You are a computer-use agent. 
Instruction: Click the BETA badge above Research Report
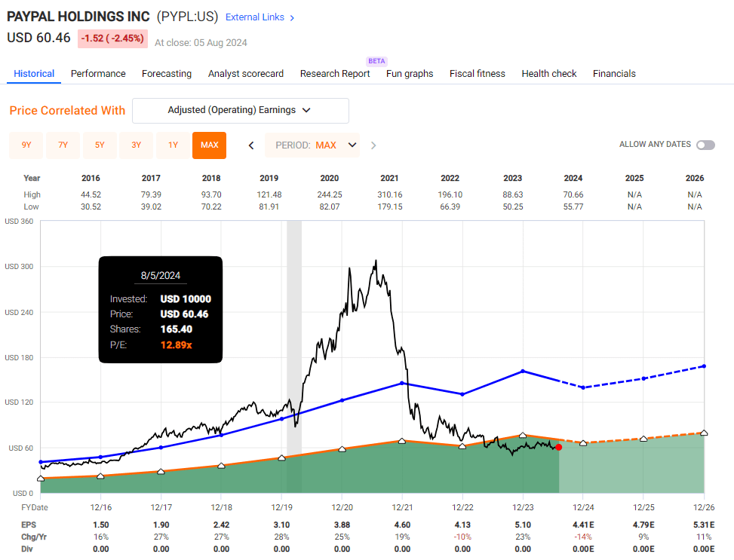[x=376, y=61]
